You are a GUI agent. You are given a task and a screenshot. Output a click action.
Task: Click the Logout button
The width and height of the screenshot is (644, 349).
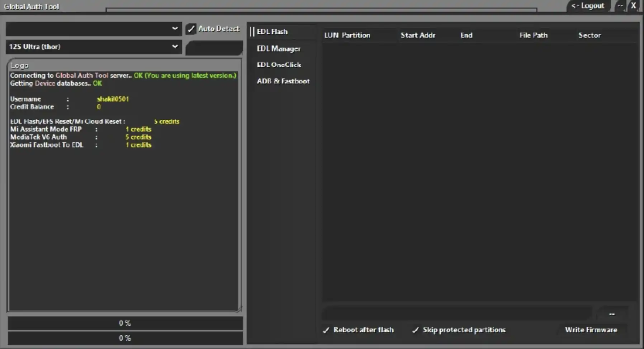pos(587,6)
